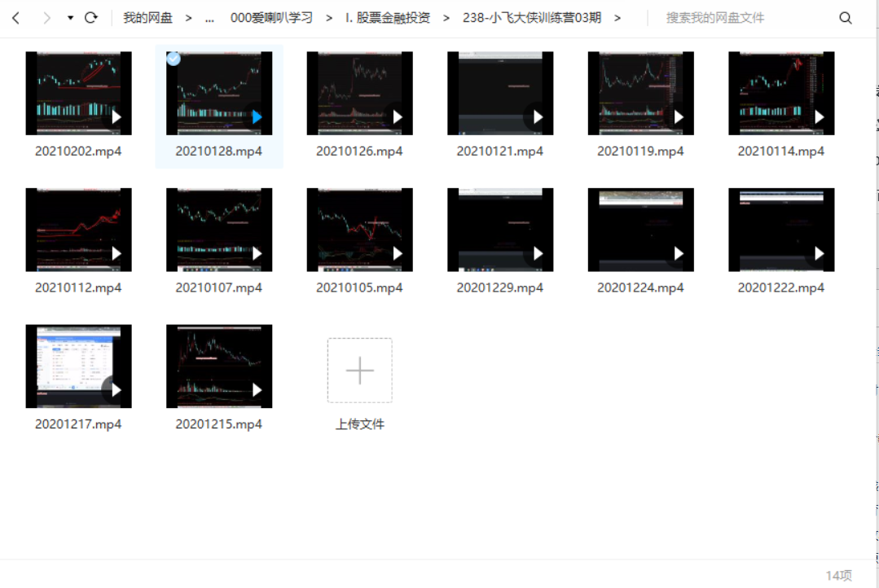Viewport: 879px width, 588px height.
Task: Select the 20210202.mp4 file name
Action: [78, 151]
